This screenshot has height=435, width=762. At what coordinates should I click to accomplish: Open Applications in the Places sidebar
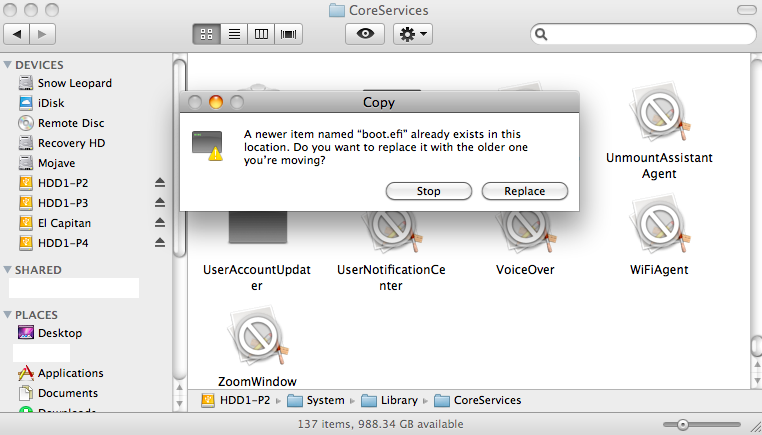60,373
